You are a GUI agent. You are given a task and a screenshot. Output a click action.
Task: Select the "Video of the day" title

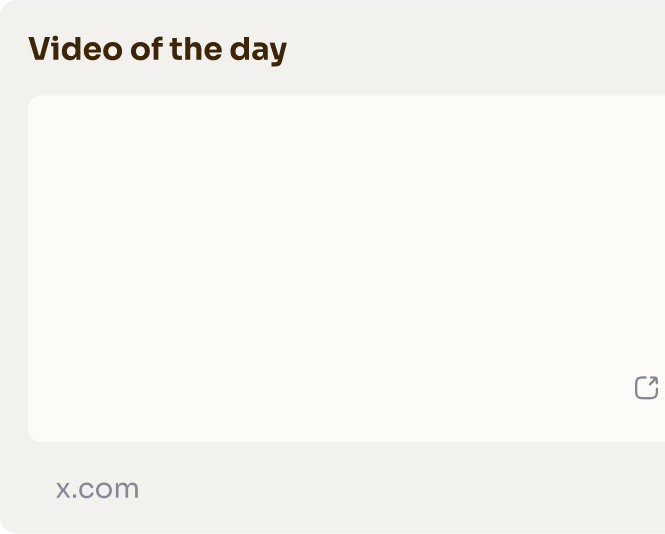(157, 49)
